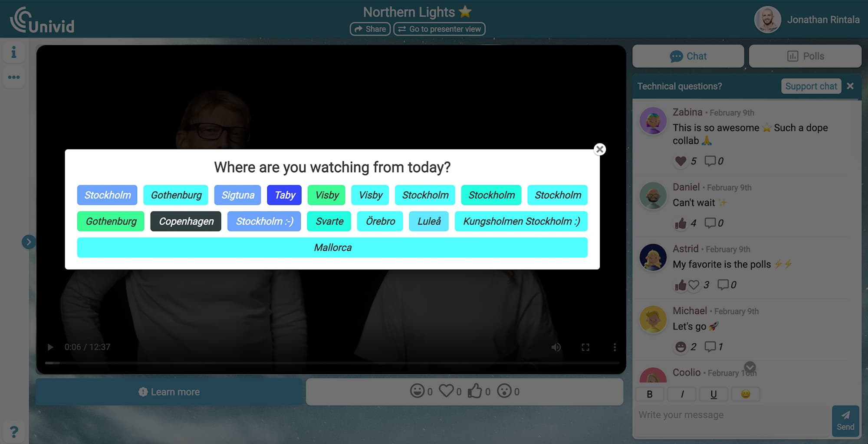Select the Chat tab
The image size is (868, 444).
[688, 56]
